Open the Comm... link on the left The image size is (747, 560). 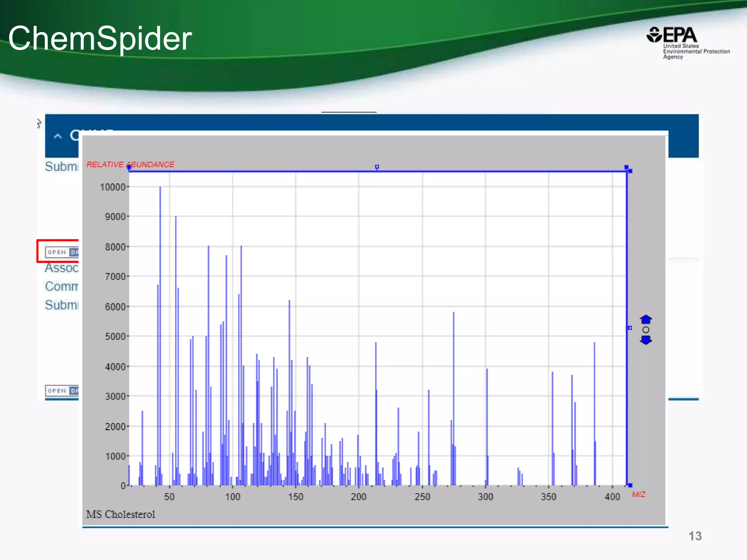coord(62,287)
